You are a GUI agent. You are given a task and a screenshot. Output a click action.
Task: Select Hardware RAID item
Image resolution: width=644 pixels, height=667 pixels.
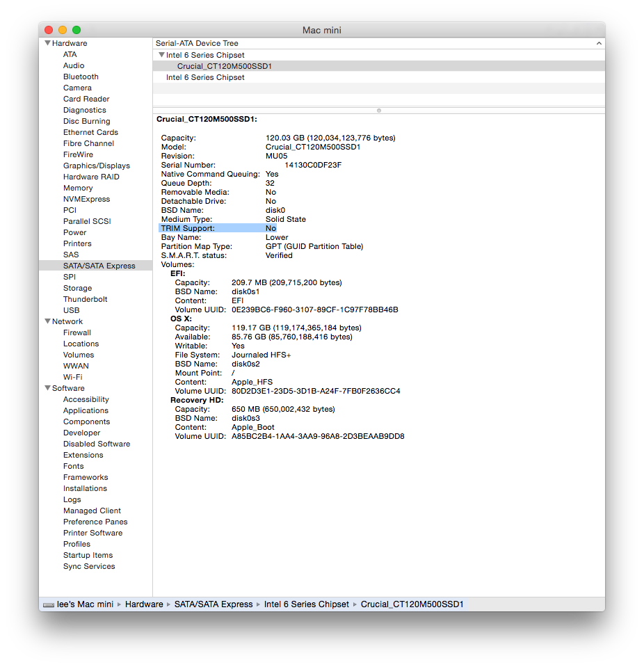pyautogui.click(x=91, y=177)
